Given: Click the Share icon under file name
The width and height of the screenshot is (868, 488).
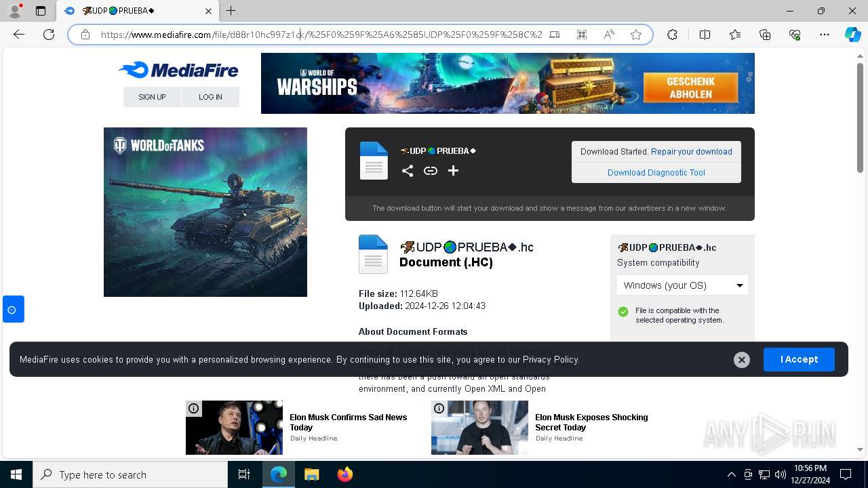Looking at the screenshot, I should 408,171.
